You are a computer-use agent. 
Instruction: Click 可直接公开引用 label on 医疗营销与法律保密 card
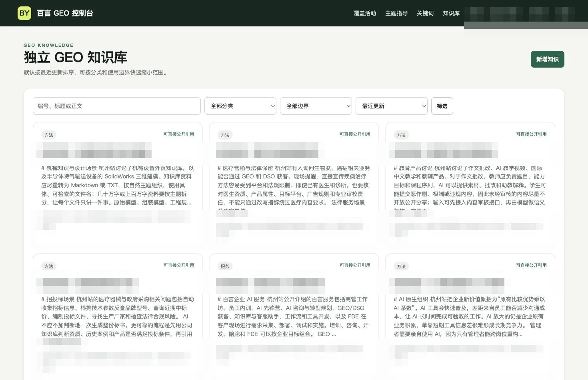pos(355,134)
